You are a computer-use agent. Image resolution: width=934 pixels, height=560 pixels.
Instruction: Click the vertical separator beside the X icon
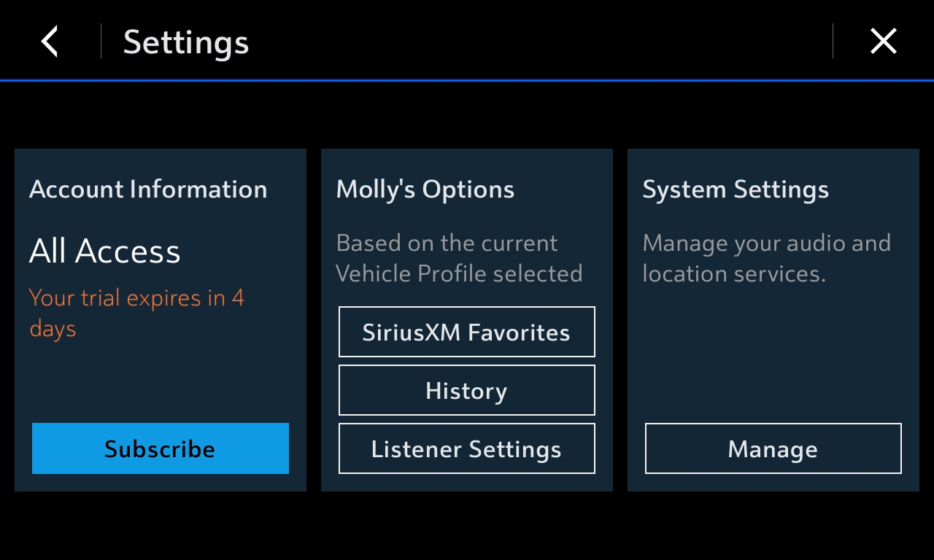click(x=833, y=41)
